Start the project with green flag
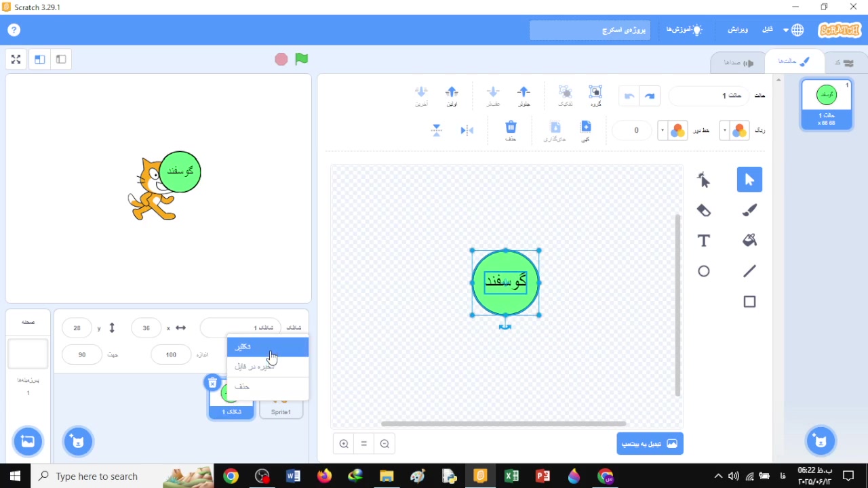 (x=302, y=59)
